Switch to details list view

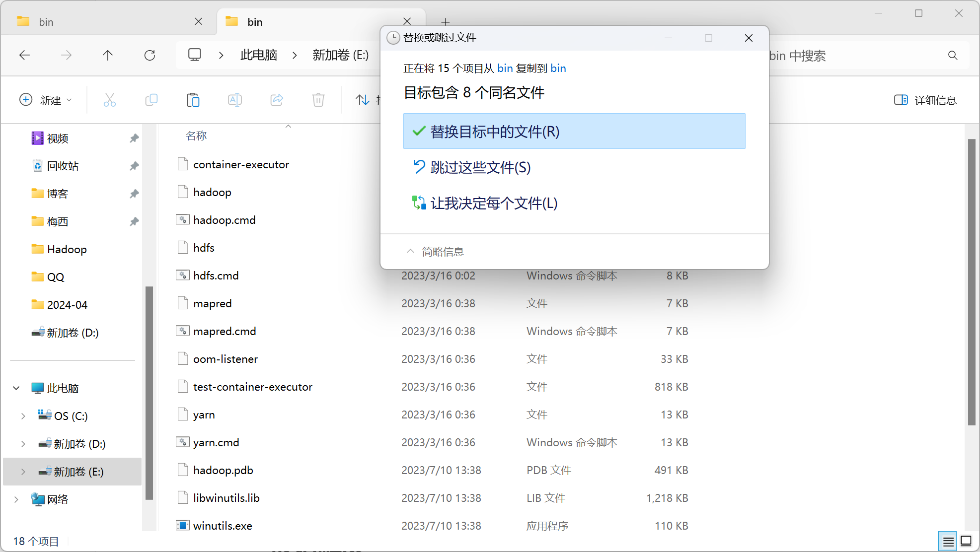(948, 541)
